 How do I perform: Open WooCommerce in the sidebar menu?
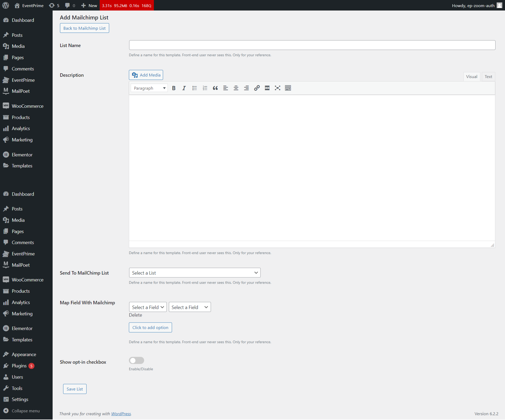click(x=27, y=106)
